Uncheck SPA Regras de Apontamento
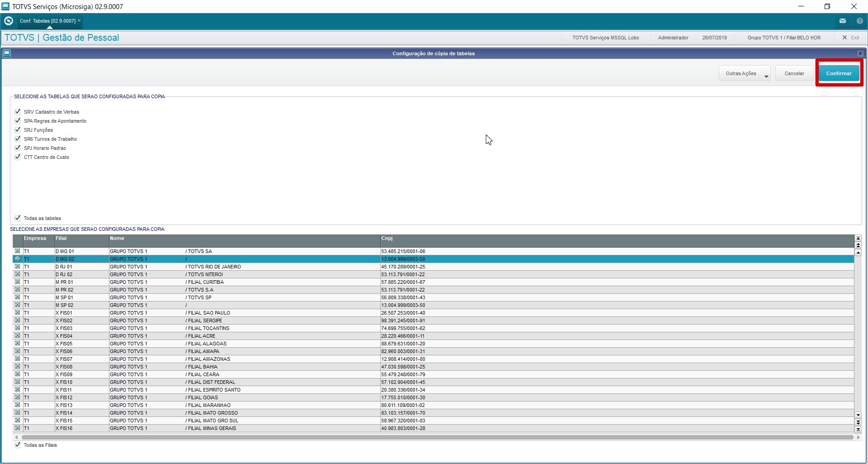 pos(18,120)
